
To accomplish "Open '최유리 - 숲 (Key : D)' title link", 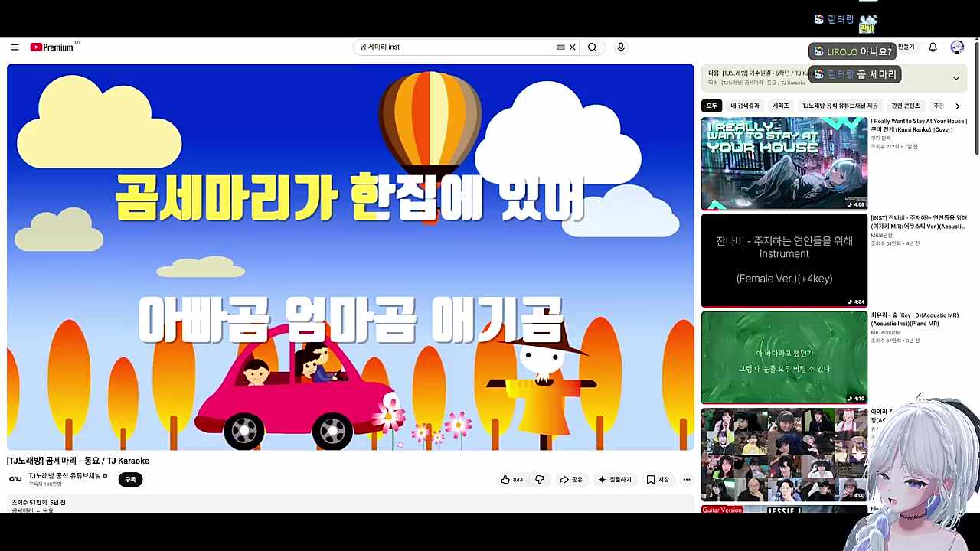I will (915, 320).
